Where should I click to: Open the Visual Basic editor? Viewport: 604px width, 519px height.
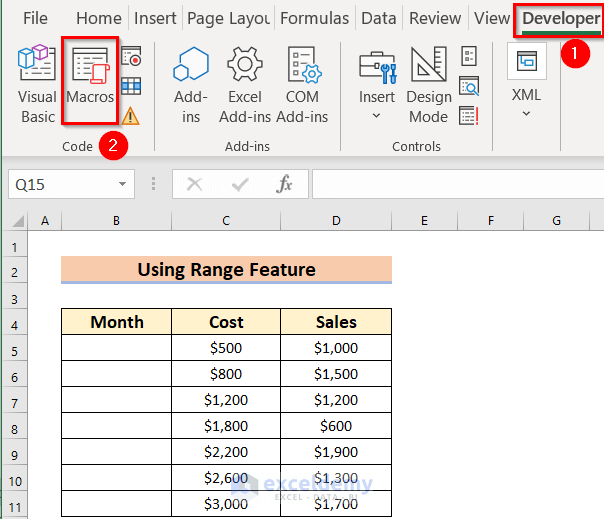[37, 84]
